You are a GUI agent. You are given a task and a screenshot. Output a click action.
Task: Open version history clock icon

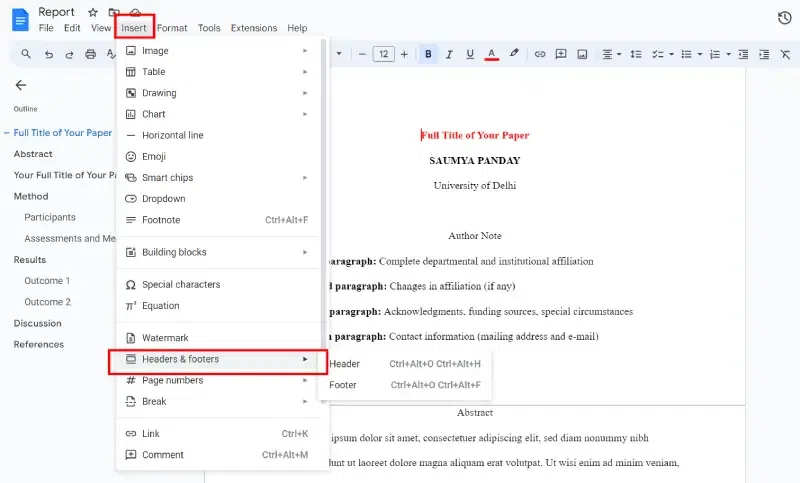(785, 18)
